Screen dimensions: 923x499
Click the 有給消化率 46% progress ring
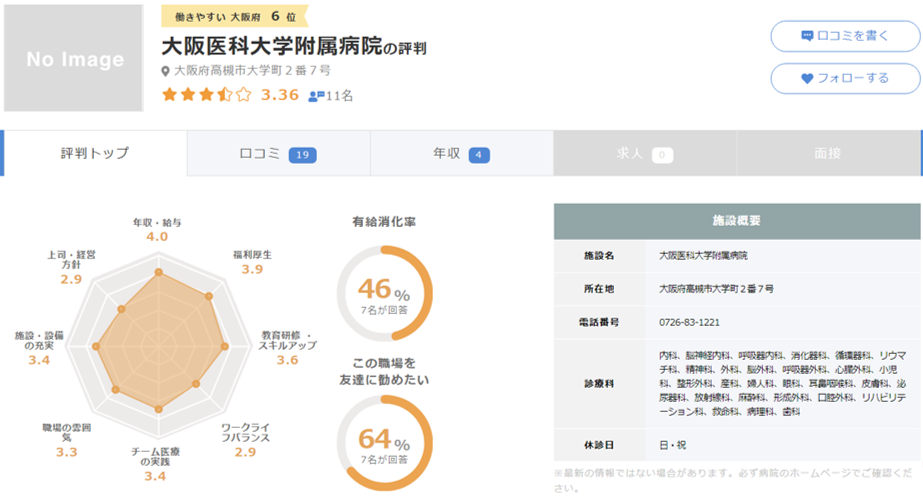(384, 294)
